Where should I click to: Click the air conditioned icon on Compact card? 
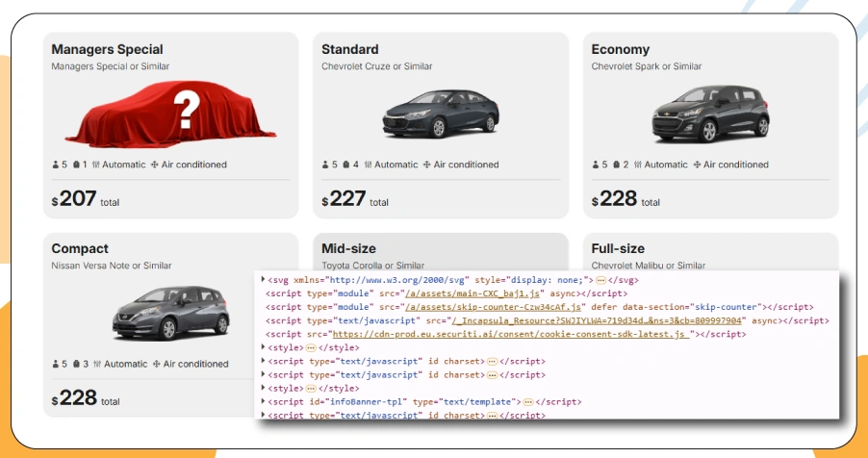[155, 364]
